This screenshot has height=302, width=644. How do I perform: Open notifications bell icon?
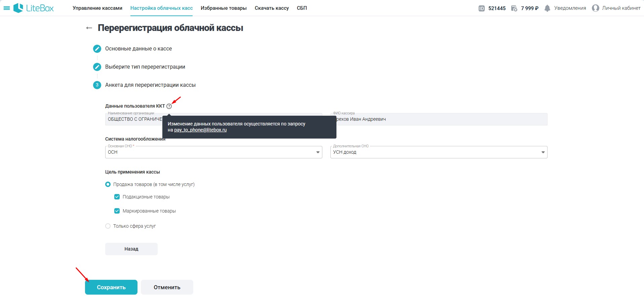coord(547,8)
